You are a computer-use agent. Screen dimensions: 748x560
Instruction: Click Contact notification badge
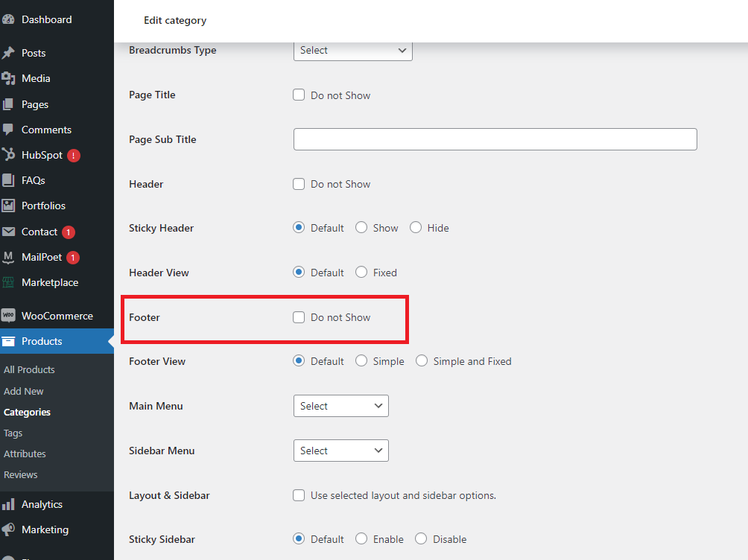69,232
